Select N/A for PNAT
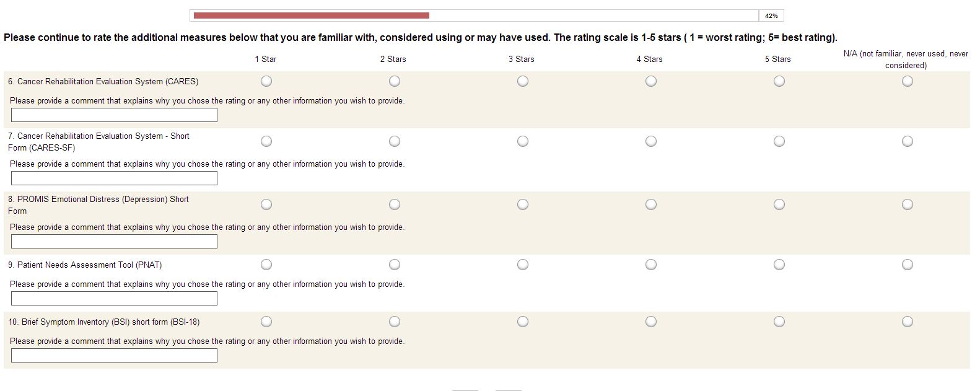Viewport: 980px width, 391px height. (908, 265)
